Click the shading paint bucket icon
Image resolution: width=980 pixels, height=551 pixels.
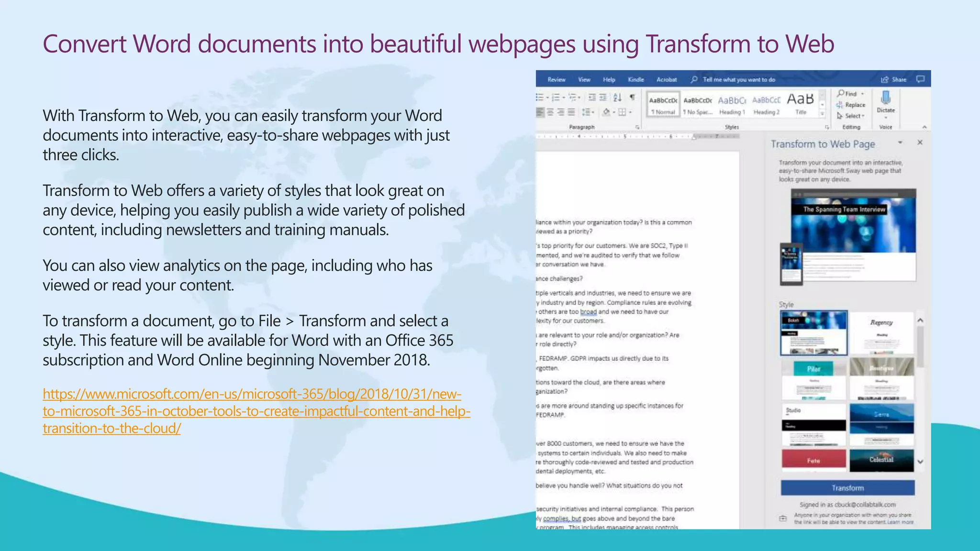(606, 112)
